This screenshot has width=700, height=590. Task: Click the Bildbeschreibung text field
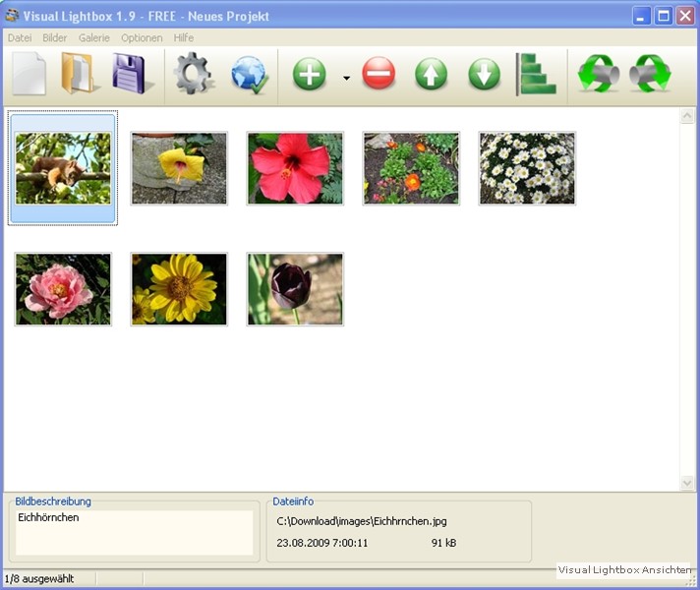pyautogui.click(x=134, y=532)
